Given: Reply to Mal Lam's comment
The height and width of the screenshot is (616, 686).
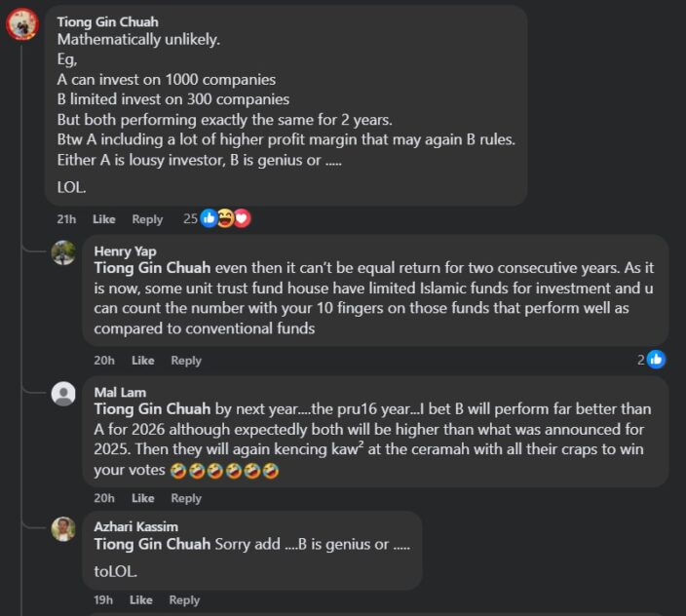Looking at the screenshot, I should 186,498.
